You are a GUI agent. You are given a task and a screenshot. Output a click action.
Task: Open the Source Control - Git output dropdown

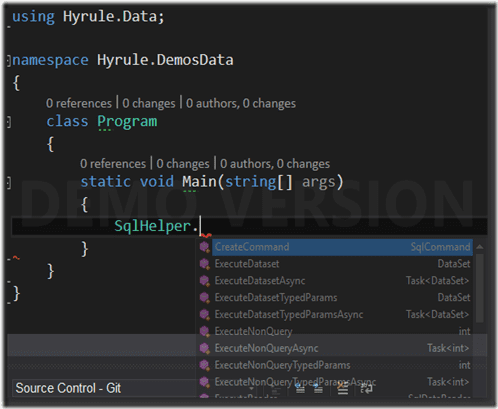coord(252,388)
